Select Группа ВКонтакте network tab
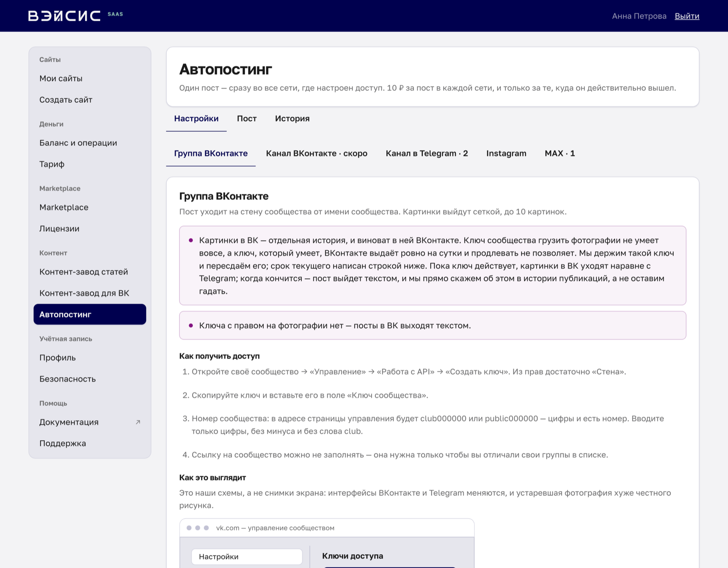The width and height of the screenshot is (728, 568). pyautogui.click(x=211, y=154)
